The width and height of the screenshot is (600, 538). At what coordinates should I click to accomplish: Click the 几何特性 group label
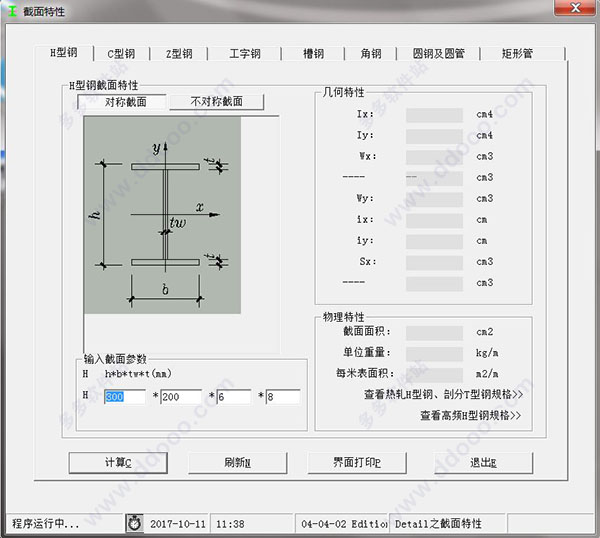coord(343,92)
